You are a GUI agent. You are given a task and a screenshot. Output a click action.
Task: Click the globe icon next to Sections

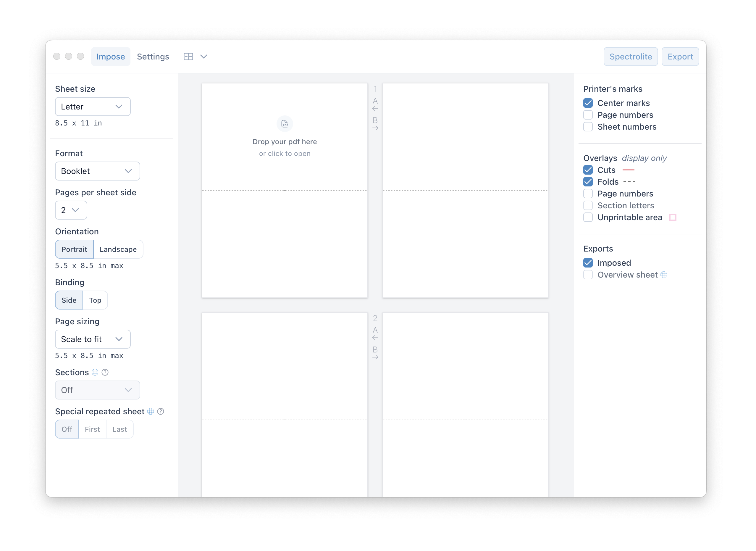tap(95, 372)
